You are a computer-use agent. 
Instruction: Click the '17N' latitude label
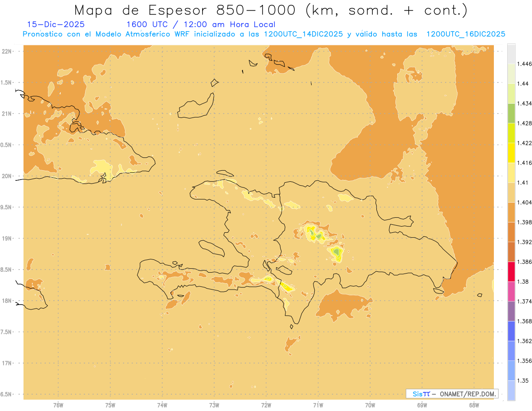7,363
